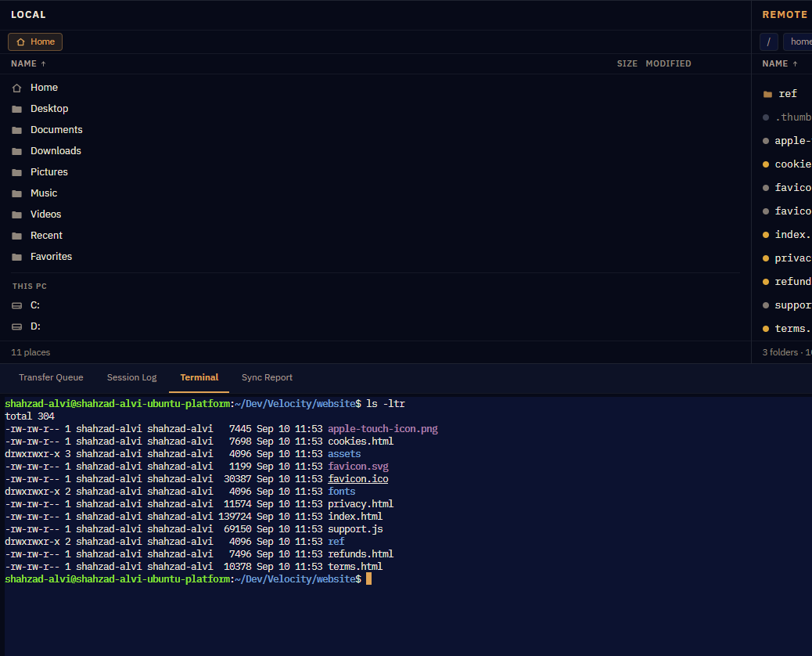
Task: Open the Recent folder
Action: 375,236
